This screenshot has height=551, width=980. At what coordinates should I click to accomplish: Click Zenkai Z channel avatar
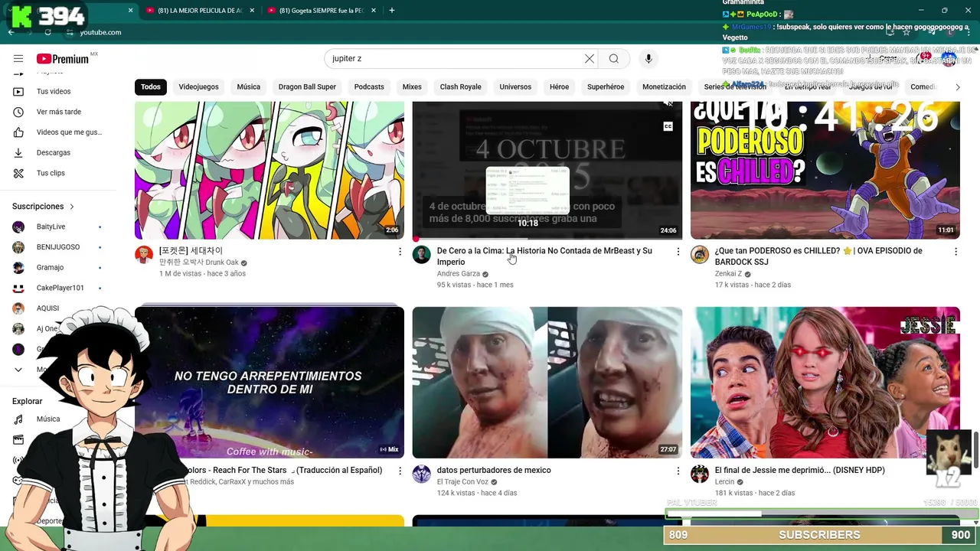[x=700, y=255]
